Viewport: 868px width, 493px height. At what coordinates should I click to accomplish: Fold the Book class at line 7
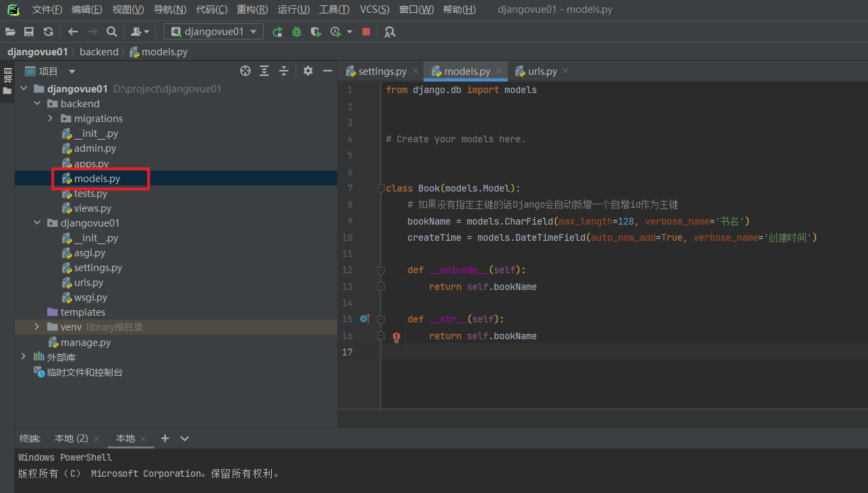click(380, 188)
